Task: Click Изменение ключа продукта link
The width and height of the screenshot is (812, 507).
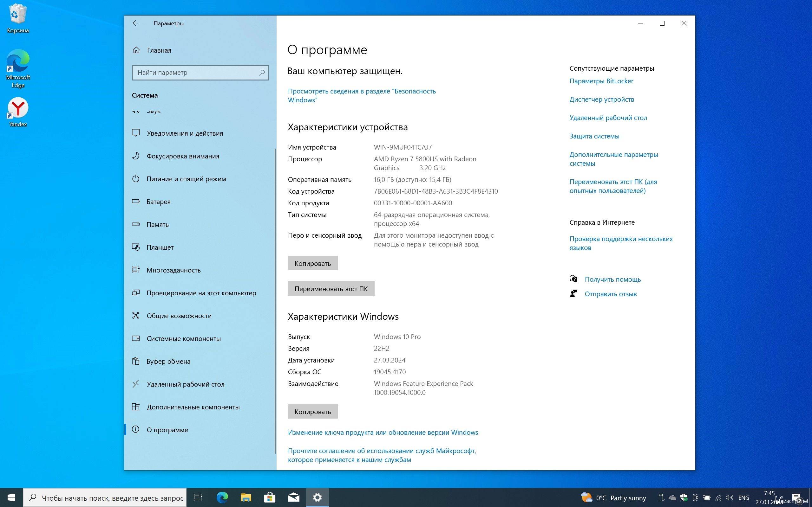Action: click(383, 432)
